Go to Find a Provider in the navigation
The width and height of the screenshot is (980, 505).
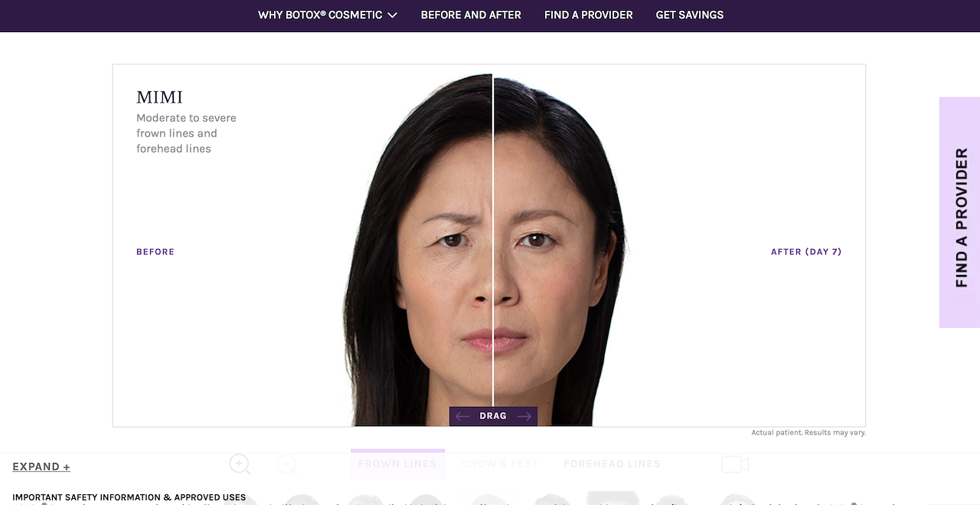click(x=588, y=15)
